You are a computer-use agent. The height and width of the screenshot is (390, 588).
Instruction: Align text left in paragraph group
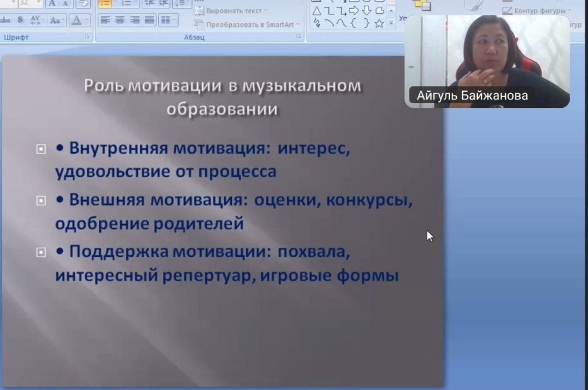105,20
